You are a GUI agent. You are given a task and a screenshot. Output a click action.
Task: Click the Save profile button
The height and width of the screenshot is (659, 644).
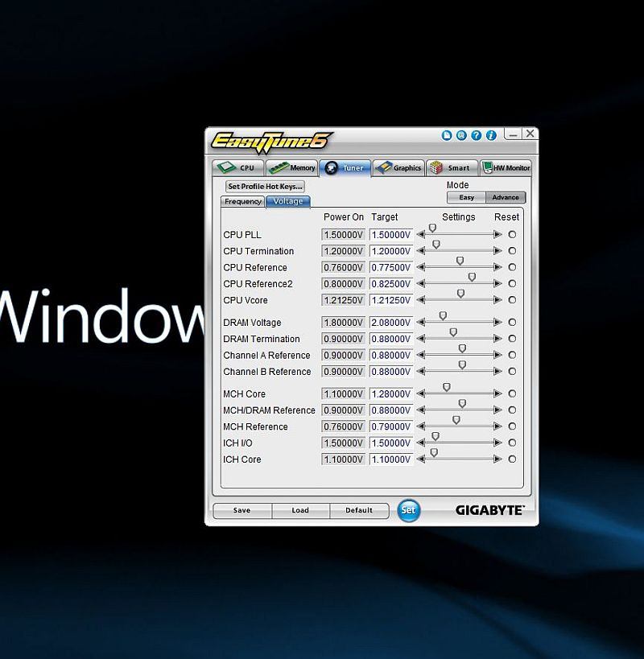tap(242, 510)
